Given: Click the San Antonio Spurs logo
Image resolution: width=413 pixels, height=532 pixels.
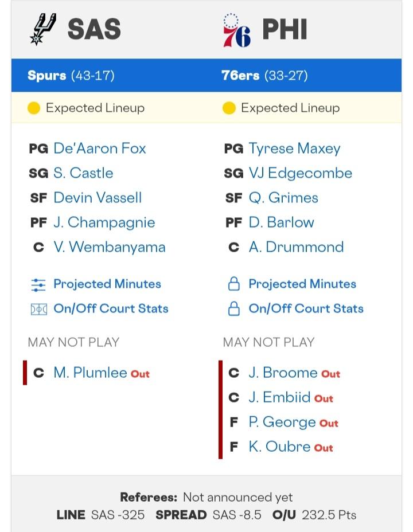Looking at the screenshot, I should 44,29.
